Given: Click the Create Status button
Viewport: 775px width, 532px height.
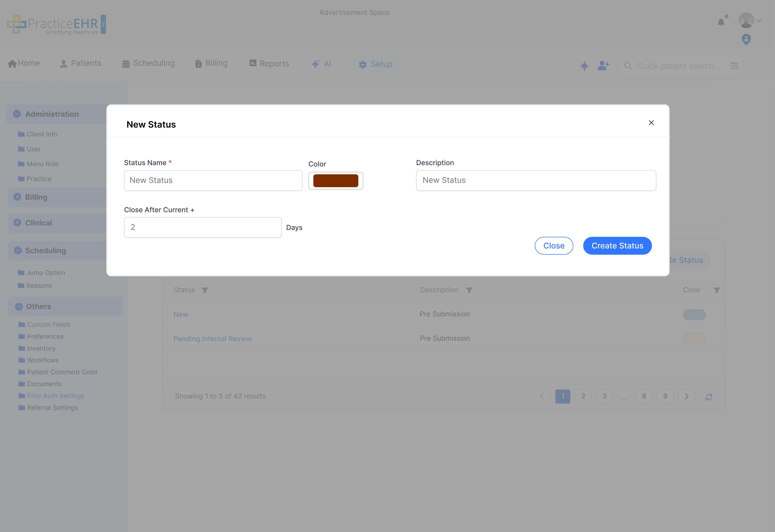Looking at the screenshot, I should point(617,245).
